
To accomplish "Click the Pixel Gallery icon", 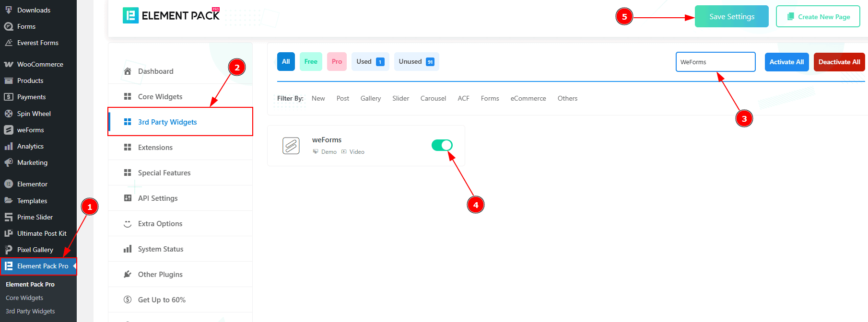I will 9,250.
